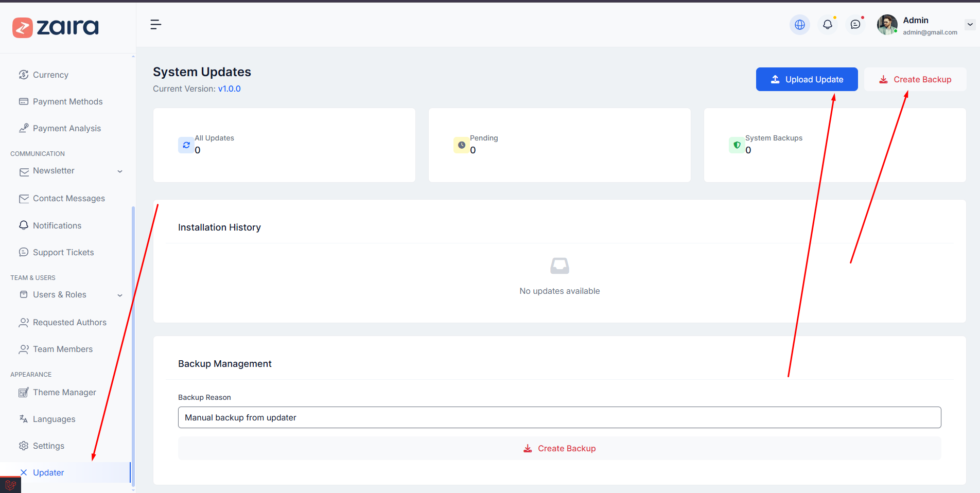The height and width of the screenshot is (493, 980).
Task: Click the top Create Backup button
Action: click(x=915, y=79)
